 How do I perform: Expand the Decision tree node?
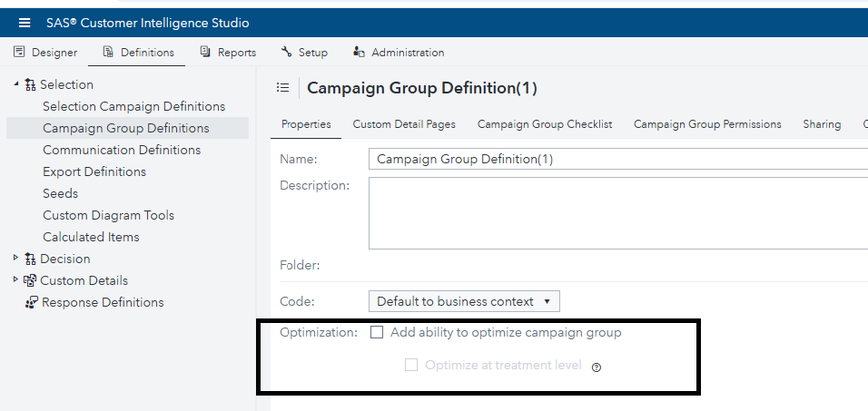[x=15, y=258]
